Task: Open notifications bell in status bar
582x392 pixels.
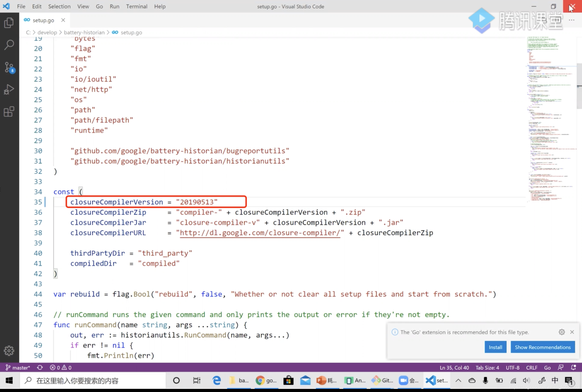Action: 573,368
